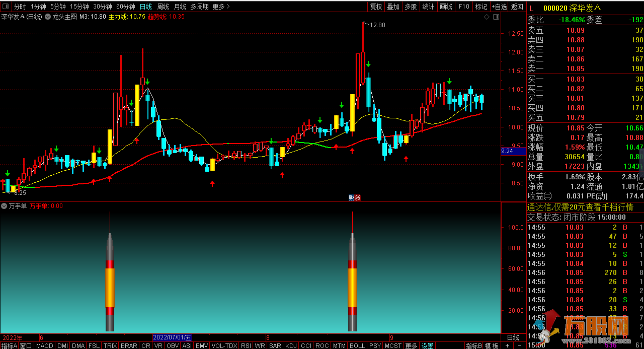
Task: Open the 设置 indicator settings
Action: click(428, 345)
